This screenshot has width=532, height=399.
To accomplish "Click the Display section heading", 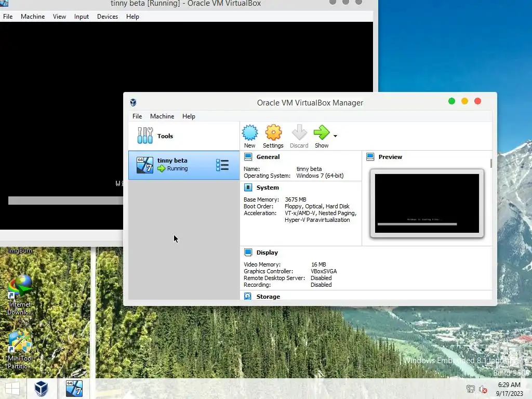I will pos(267,252).
